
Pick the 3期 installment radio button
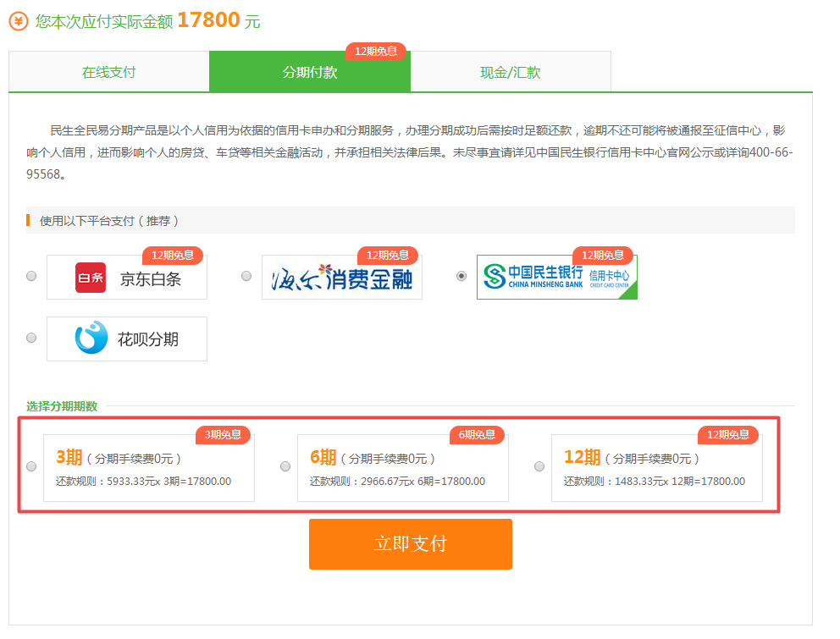[x=31, y=466]
